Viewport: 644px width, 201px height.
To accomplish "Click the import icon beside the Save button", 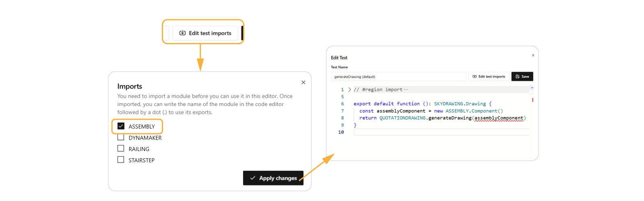I will tap(475, 76).
